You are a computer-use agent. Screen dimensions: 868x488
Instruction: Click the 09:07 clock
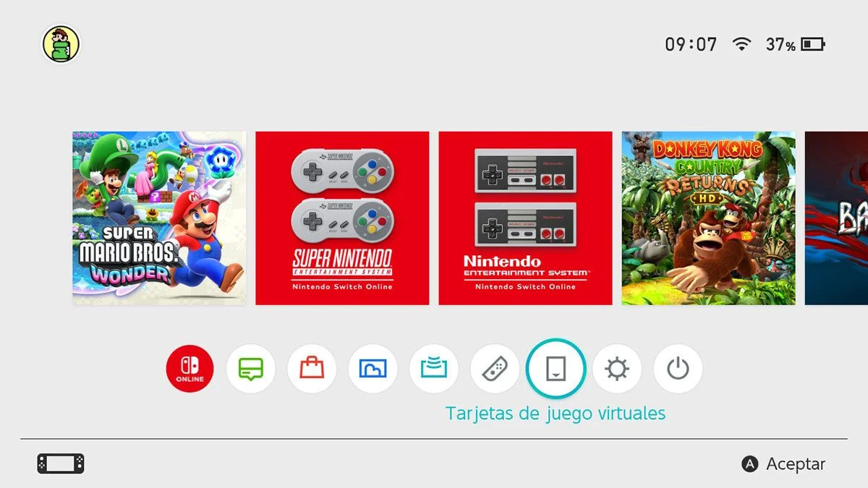(x=691, y=45)
